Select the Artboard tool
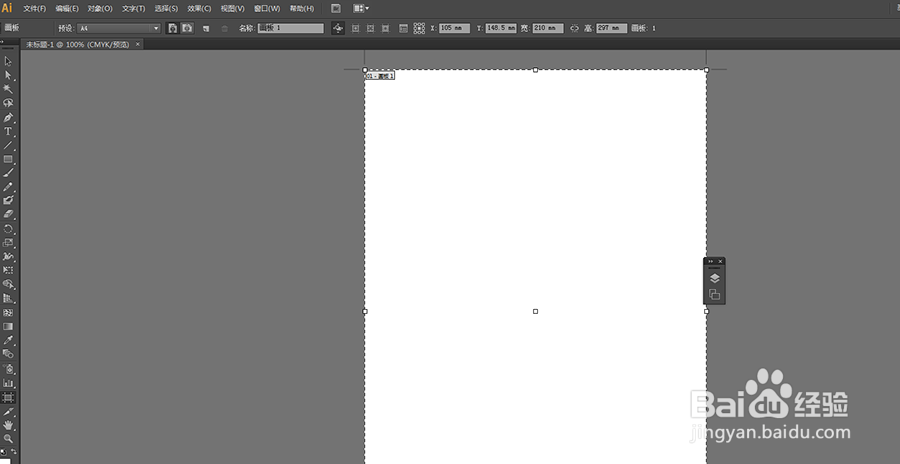This screenshot has height=464, width=900. [8, 397]
